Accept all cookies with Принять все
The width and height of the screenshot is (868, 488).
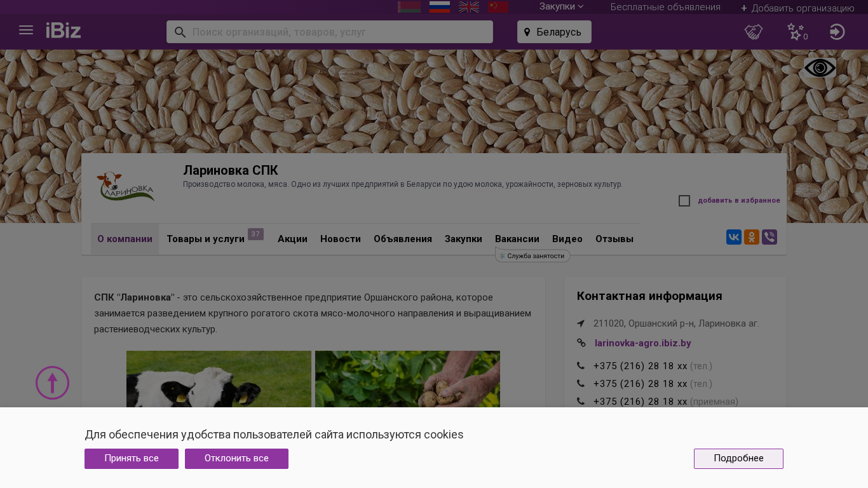tap(132, 459)
